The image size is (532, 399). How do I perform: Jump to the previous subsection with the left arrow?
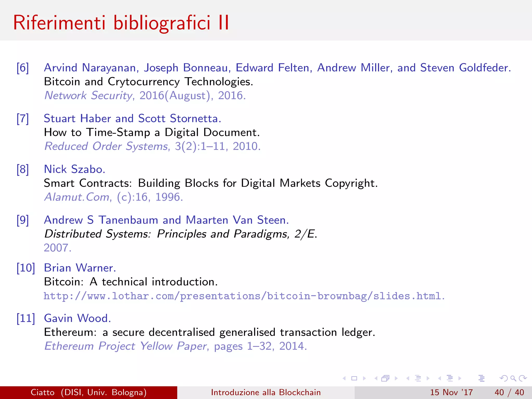click(408, 378)
